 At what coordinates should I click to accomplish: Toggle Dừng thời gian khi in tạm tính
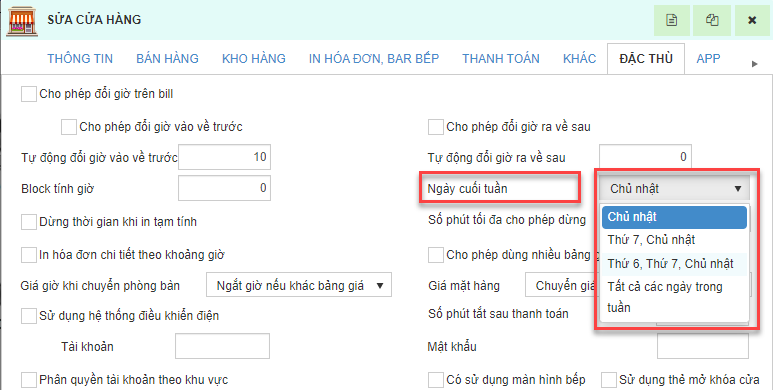pos(29,222)
